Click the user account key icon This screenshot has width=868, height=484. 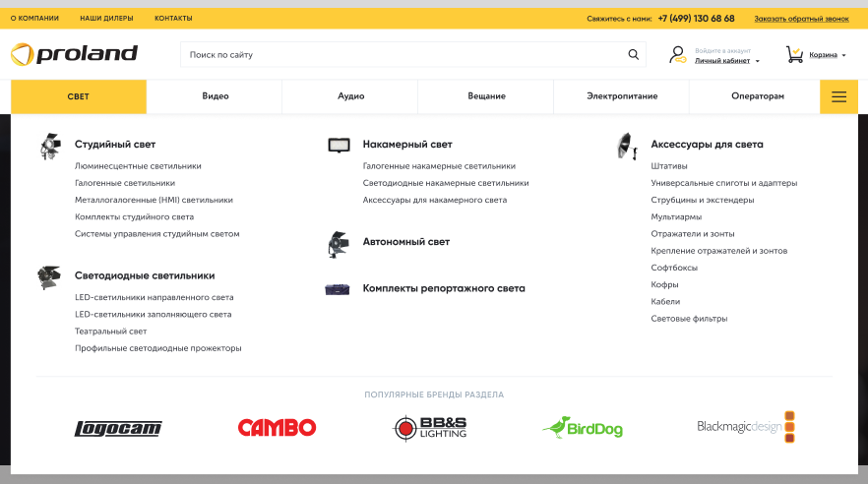[x=677, y=55]
